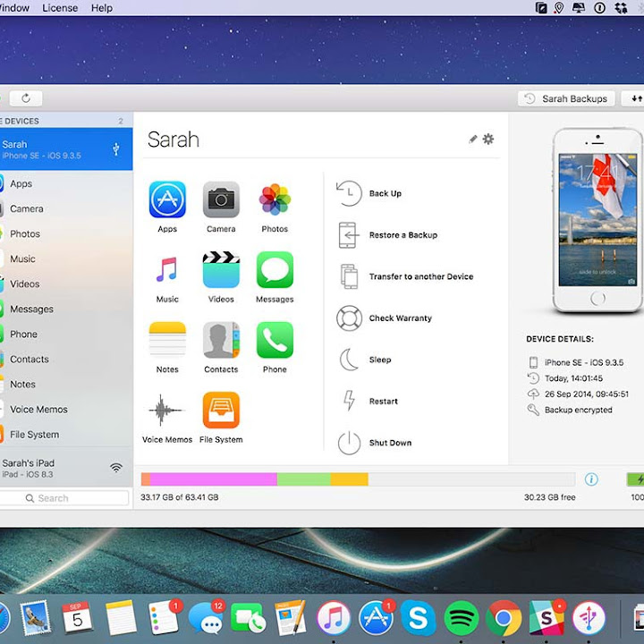
Task: Click the Restart lightning icon
Action: (x=349, y=401)
